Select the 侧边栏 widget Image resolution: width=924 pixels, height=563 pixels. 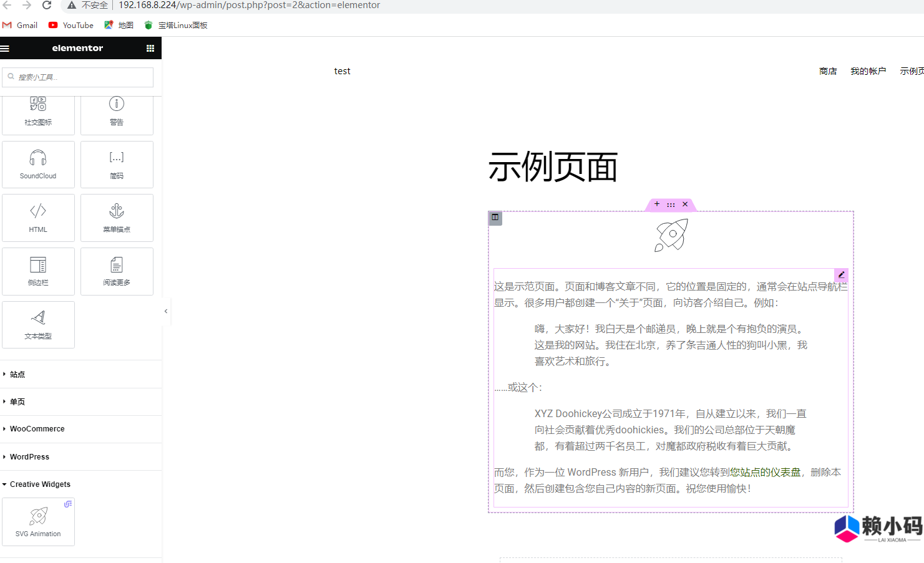click(38, 271)
